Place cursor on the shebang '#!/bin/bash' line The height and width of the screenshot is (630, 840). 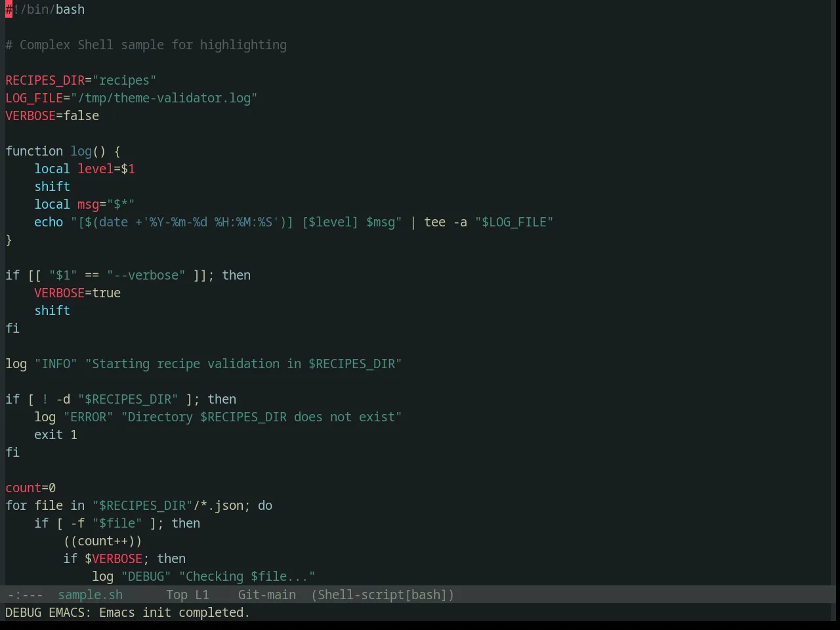point(45,9)
